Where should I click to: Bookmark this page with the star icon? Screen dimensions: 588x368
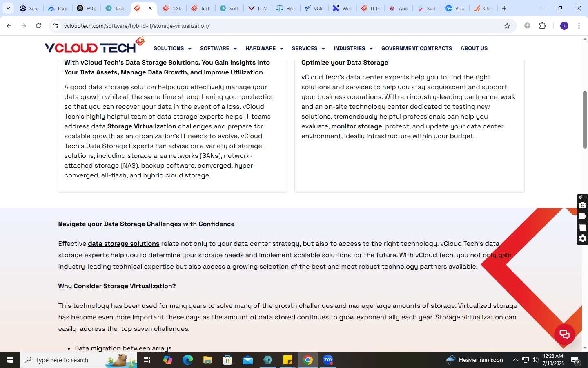pos(507,26)
